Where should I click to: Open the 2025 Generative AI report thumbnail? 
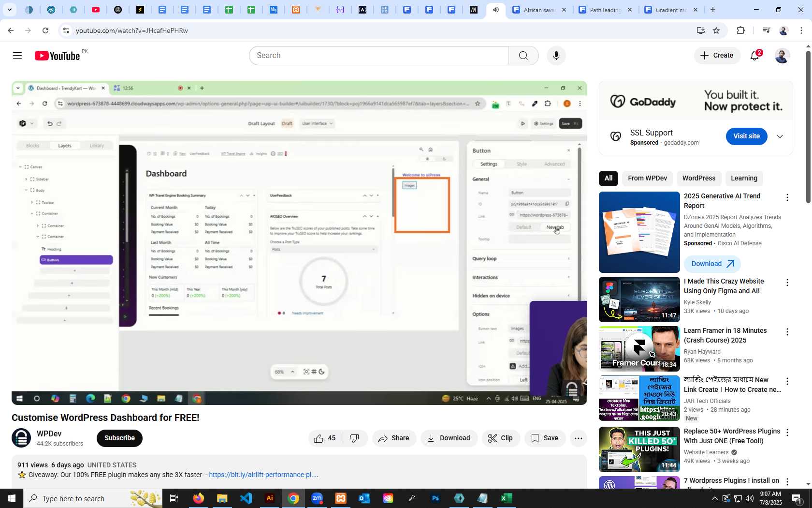click(x=639, y=232)
